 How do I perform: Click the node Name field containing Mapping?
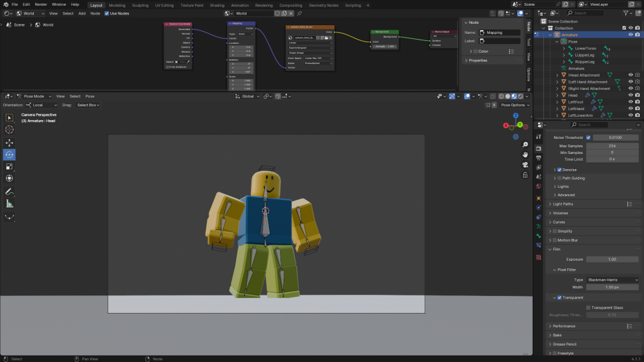[x=499, y=33]
